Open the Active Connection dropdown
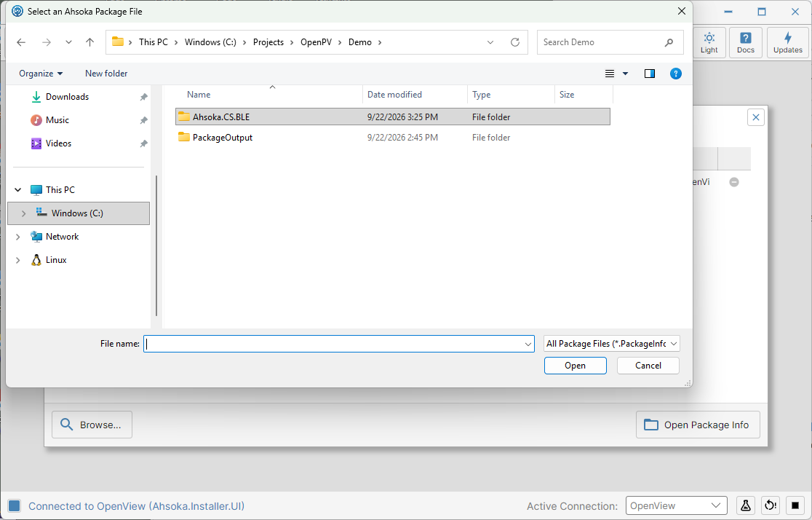The image size is (812, 520). click(x=676, y=505)
